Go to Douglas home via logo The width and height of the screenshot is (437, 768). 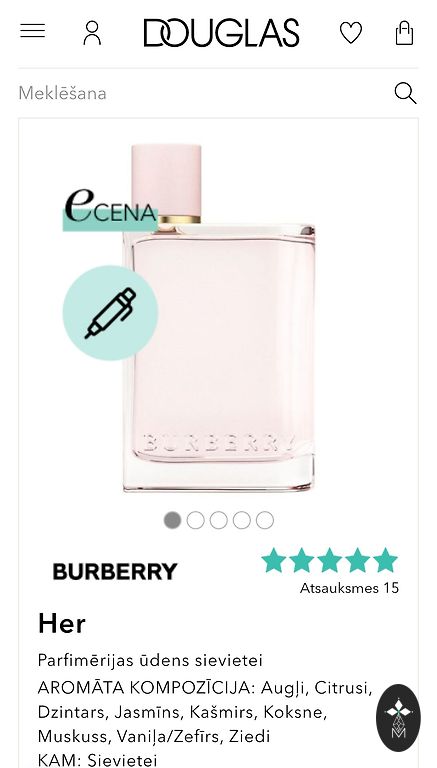(x=221, y=33)
